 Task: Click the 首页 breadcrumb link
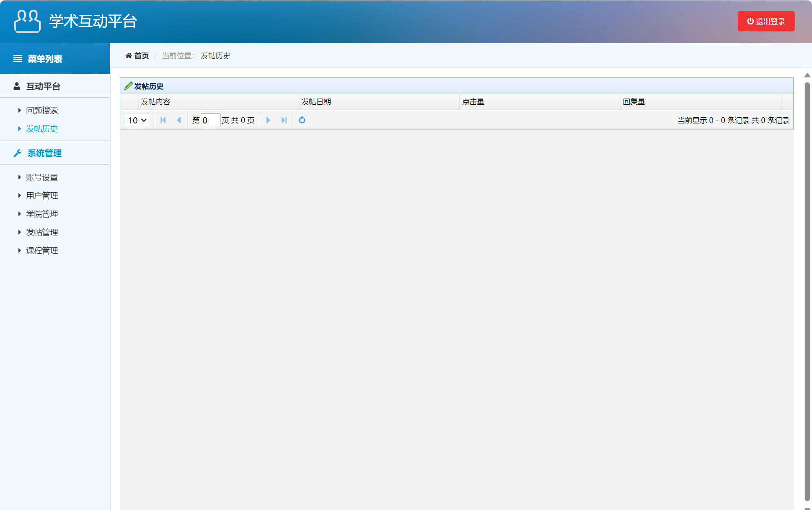(141, 56)
